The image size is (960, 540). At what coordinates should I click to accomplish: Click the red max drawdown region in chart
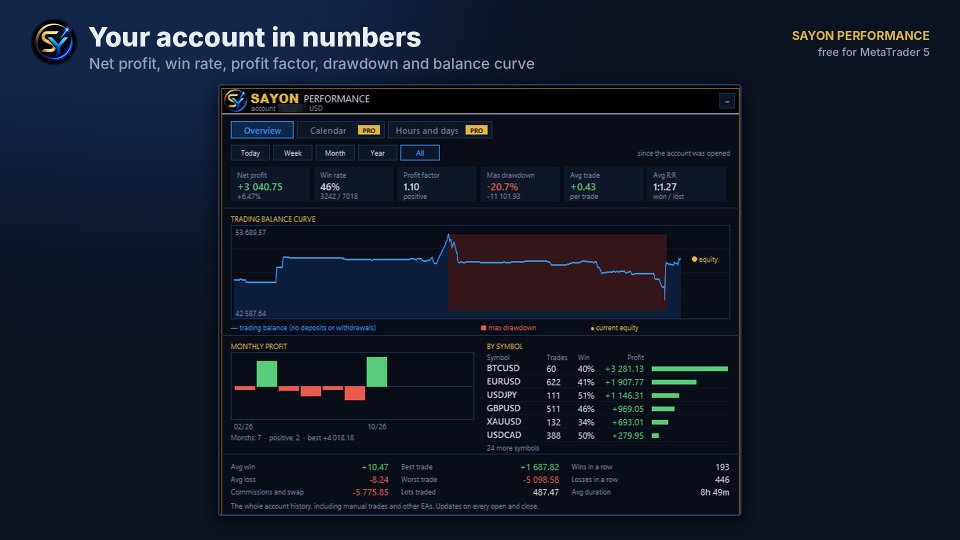click(x=557, y=272)
